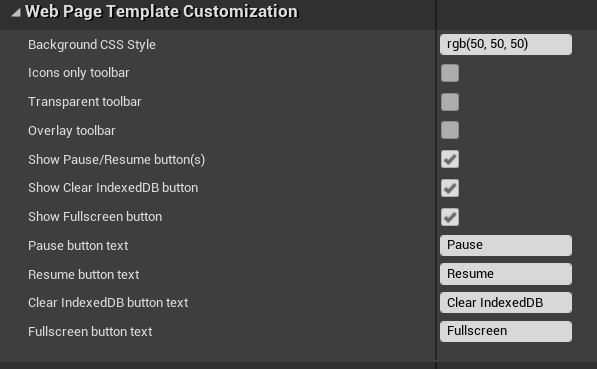This screenshot has height=369, width=597.
Task: Click the Background CSS Style rgb field
Action: tap(506, 45)
